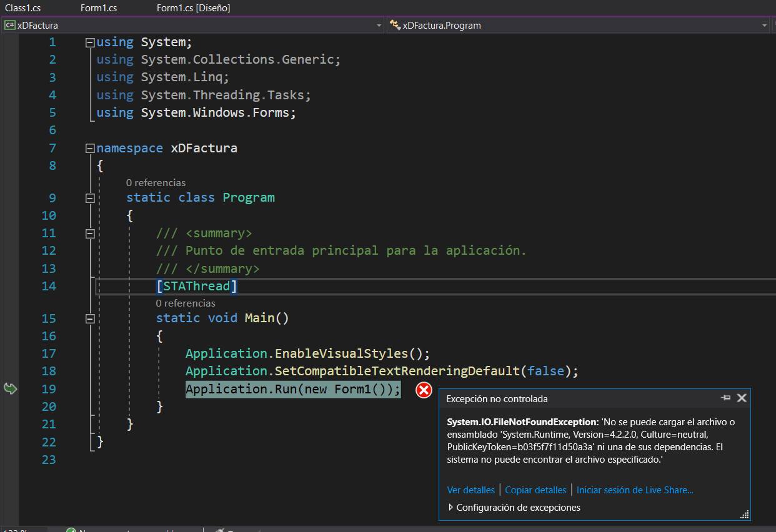Click the Ver detalles link

click(470, 490)
